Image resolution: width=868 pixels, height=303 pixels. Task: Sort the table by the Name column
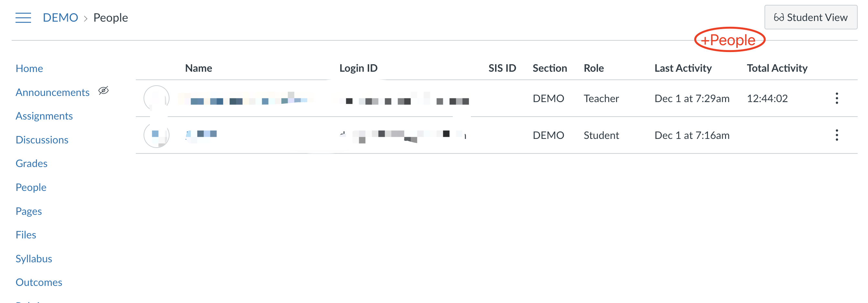click(198, 68)
